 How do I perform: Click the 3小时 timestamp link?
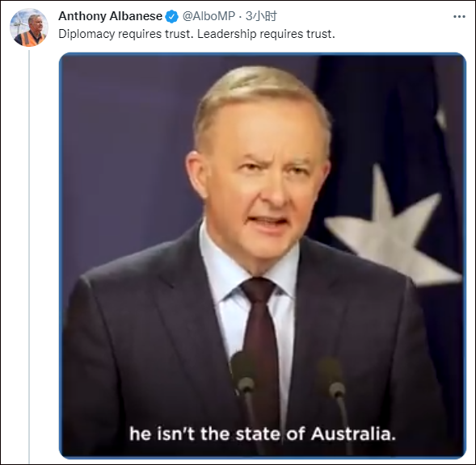coord(261,16)
